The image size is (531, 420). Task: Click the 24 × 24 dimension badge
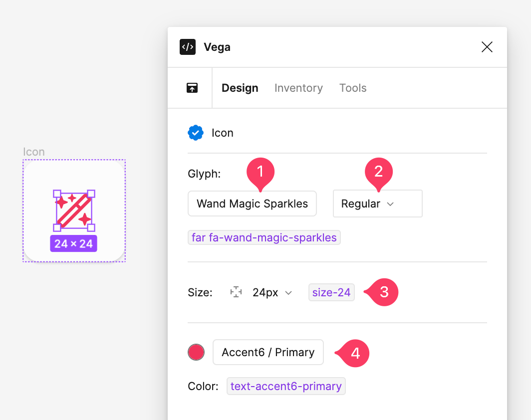[x=73, y=243]
